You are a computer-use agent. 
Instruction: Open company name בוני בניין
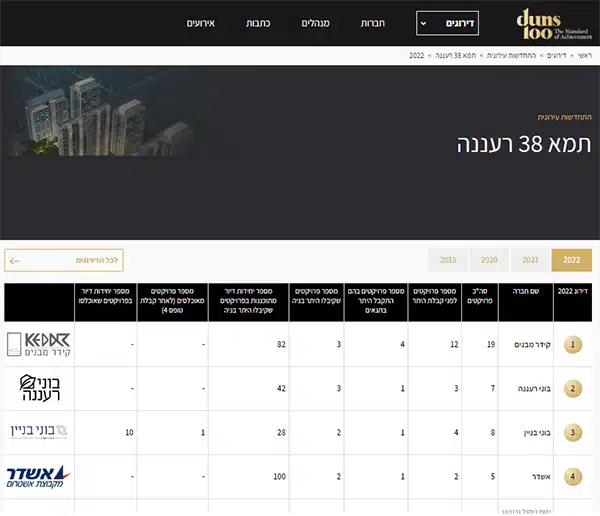coord(537,433)
